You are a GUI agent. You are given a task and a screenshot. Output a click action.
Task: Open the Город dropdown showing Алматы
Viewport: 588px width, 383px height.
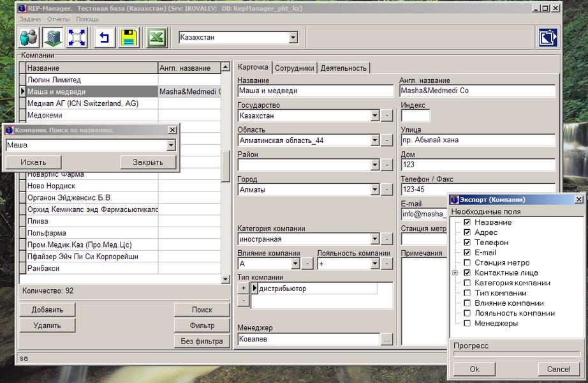coord(374,190)
